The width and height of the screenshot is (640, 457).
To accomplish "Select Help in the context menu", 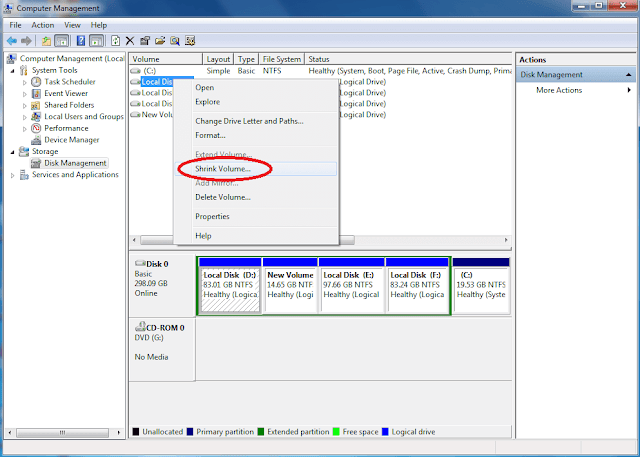I will tap(256, 236).
